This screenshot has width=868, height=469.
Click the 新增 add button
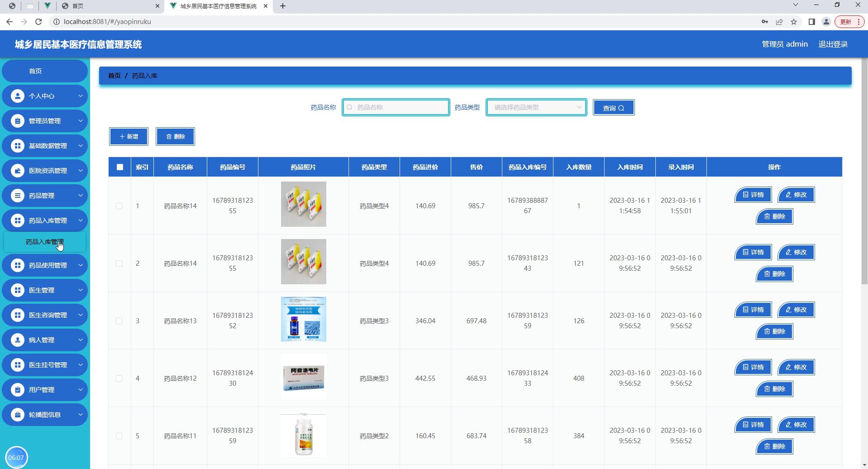pyautogui.click(x=129, y=136)
